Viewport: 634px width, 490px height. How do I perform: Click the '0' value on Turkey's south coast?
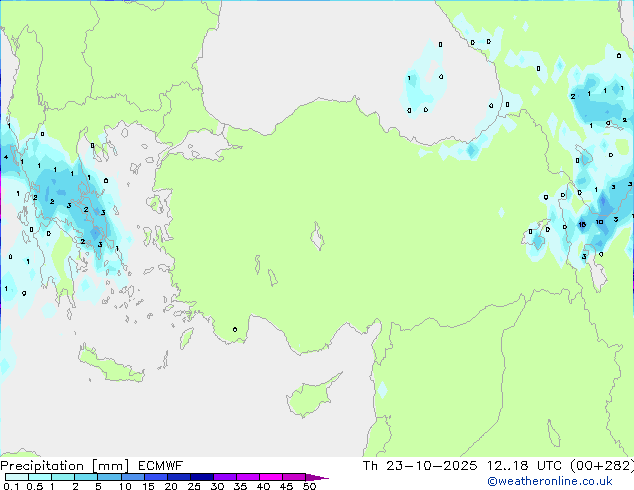(x=235, y=329)
